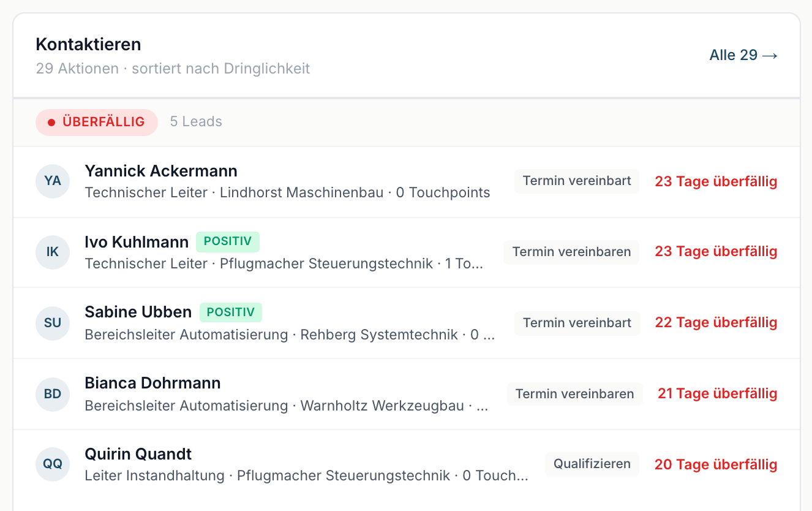Click Ivo Kuhlmann's Termin vereinbaren button
The width and height of the screenshot is (812, 511).
(571, 252)
